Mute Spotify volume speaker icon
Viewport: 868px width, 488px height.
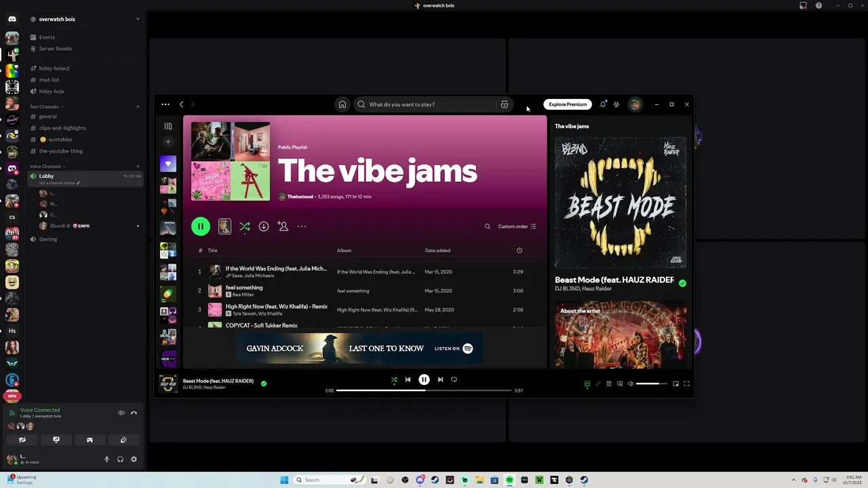(631, 384)
